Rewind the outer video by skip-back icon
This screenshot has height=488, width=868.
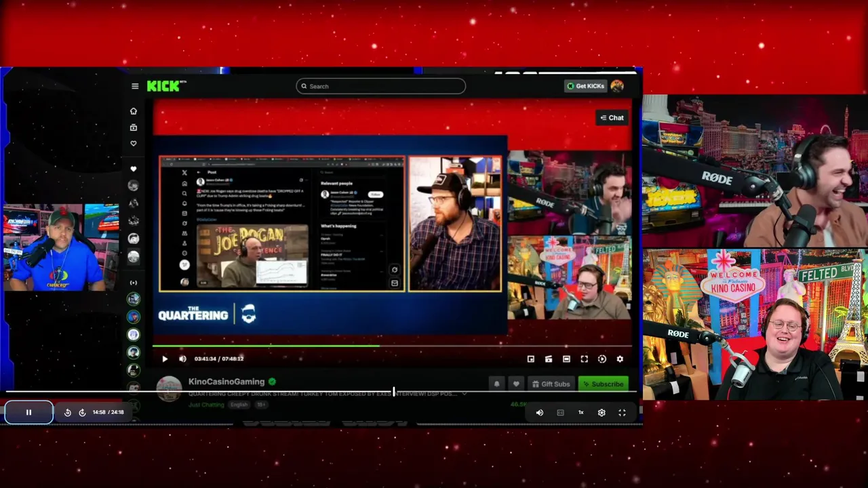[x=67, y=412]
